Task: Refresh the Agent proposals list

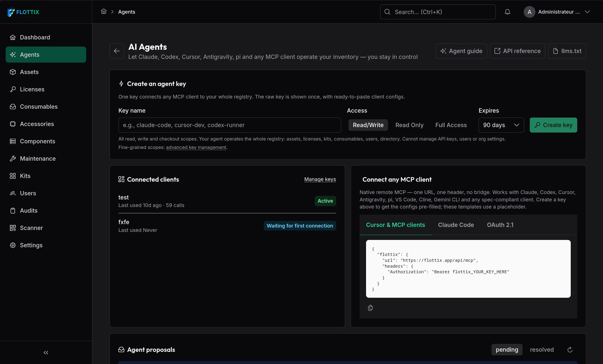Action: click(570, 349)
